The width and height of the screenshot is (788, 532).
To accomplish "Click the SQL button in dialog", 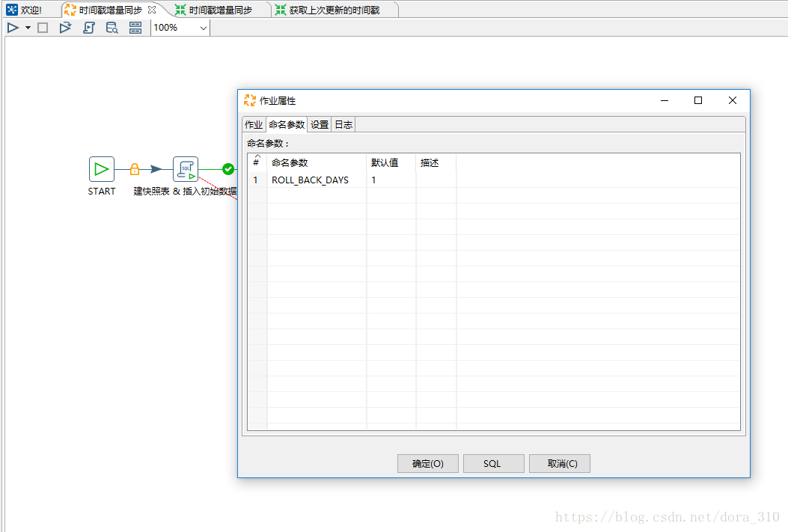I will pos(493,464).
